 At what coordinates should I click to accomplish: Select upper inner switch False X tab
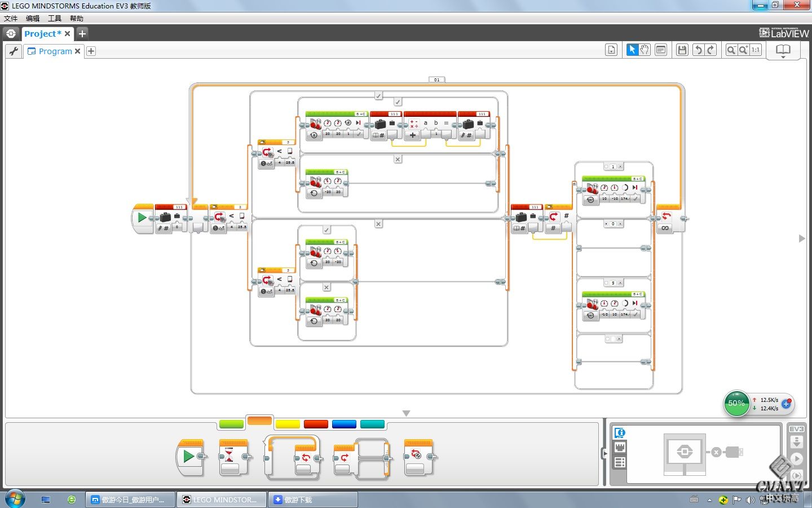(x=398, y=159)
